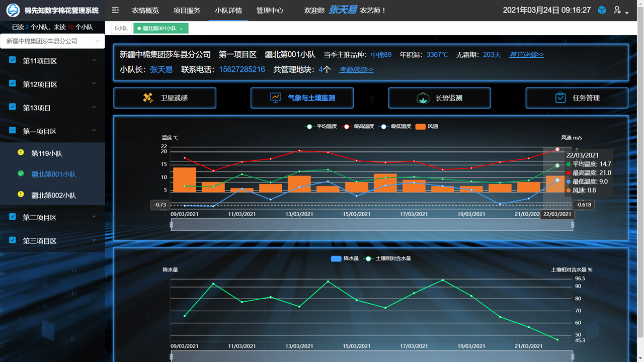Click the temperature chart date range slider

pos(372,225)
